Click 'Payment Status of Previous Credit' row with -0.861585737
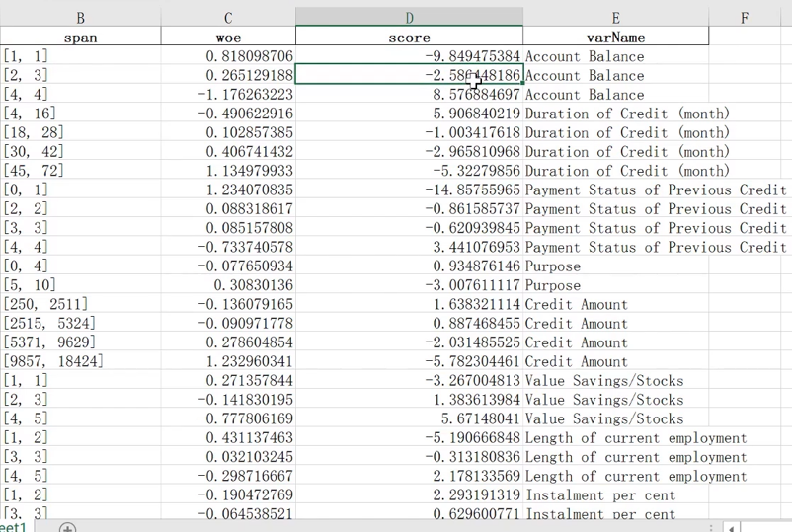 coord(656,209)
